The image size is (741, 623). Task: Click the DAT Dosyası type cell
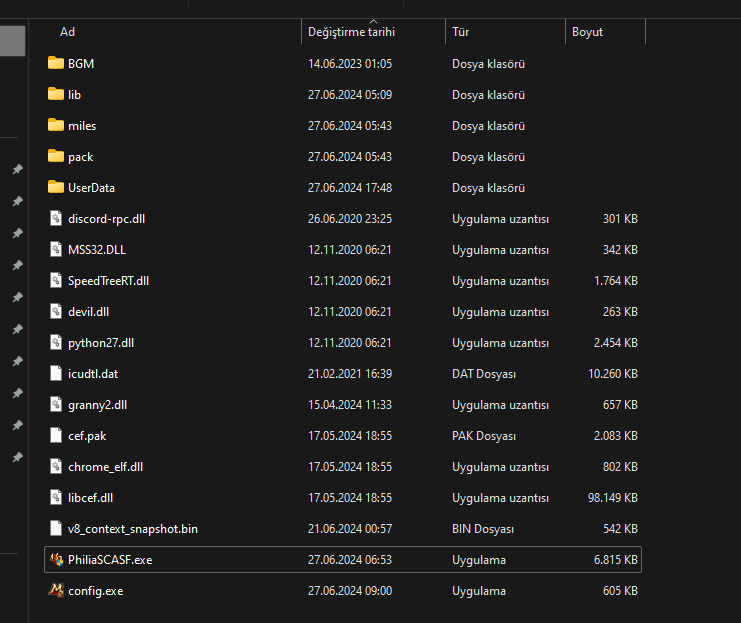click(x=483, y=374)
